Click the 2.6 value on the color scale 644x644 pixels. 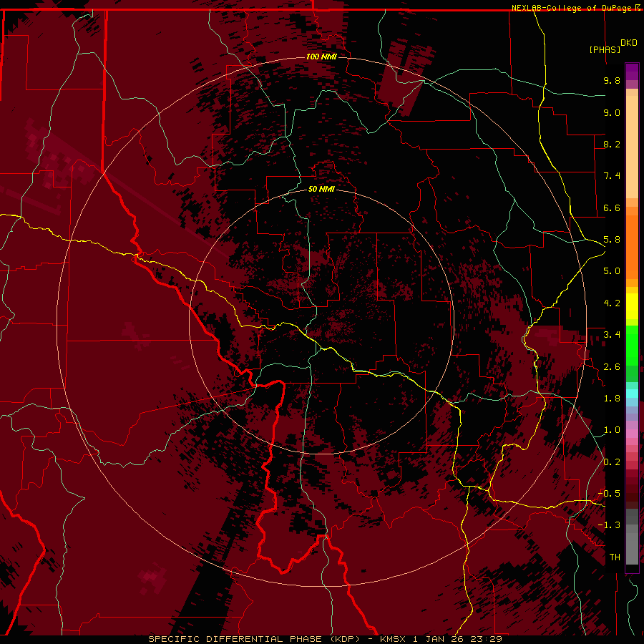point(612,367)
